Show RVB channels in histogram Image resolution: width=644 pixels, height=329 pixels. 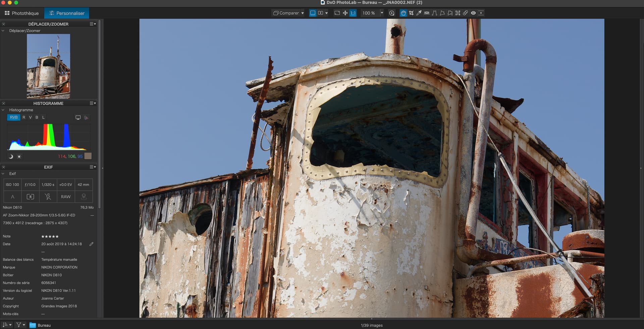click(13, 117)
